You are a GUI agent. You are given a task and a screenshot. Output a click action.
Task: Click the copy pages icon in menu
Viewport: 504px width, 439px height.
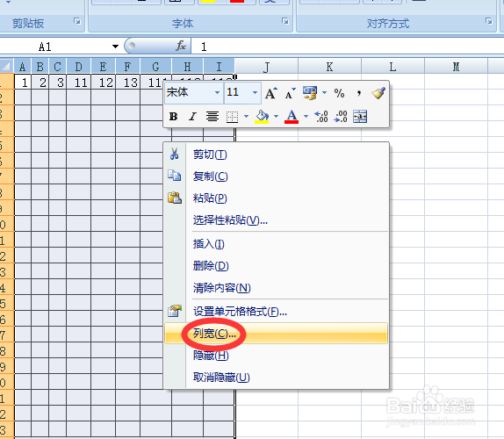pyautogui.click(x=175, y=176)
